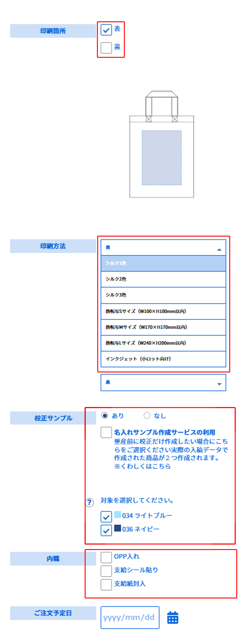Check the 支給シール貼り checkbox
The height and width of the screenshot is (644, 245).
106,571
